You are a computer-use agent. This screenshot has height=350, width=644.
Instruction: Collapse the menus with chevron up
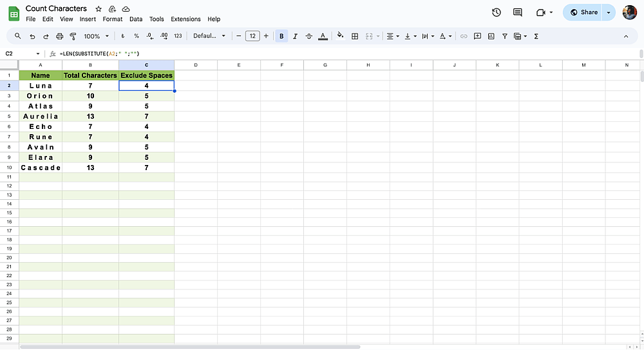[x=626, y=36]
